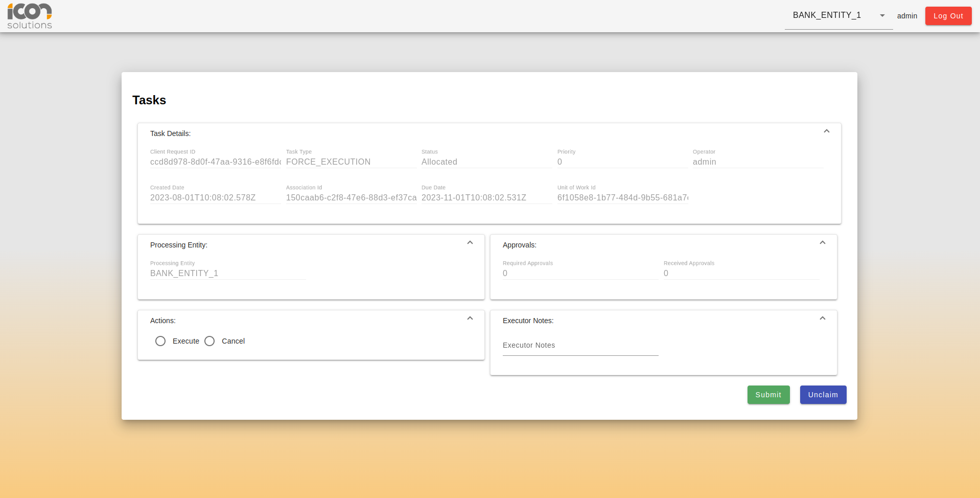Log out using the red button
The height and width of the screenshot is (498, 980).
click(x=948, y=16)
